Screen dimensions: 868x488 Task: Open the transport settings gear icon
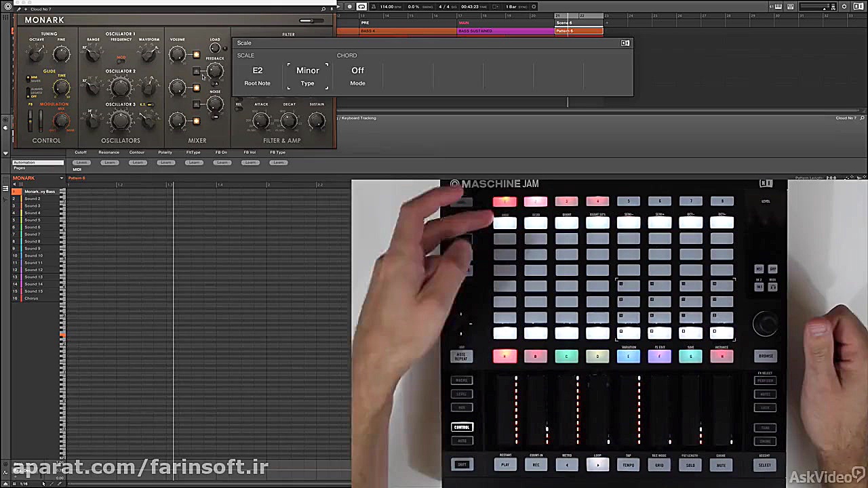[534, 7]
